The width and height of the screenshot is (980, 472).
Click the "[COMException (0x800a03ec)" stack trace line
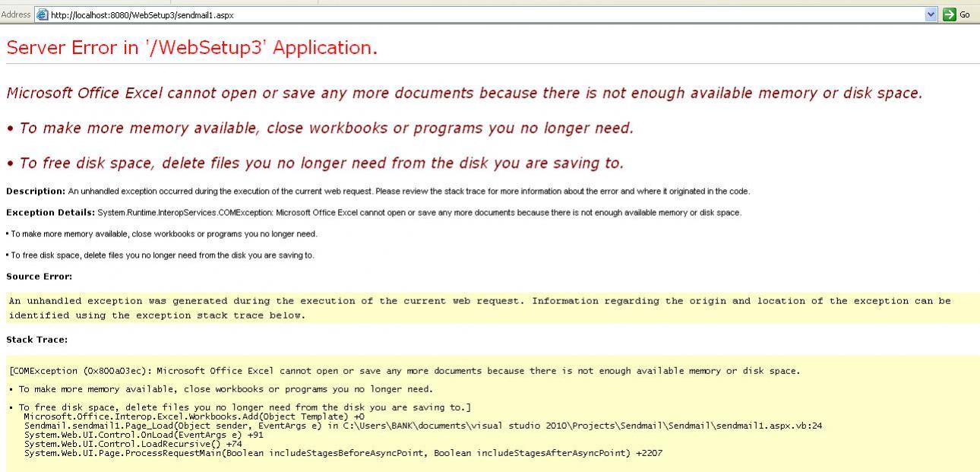pyautogui.click(x=405, y=371)
